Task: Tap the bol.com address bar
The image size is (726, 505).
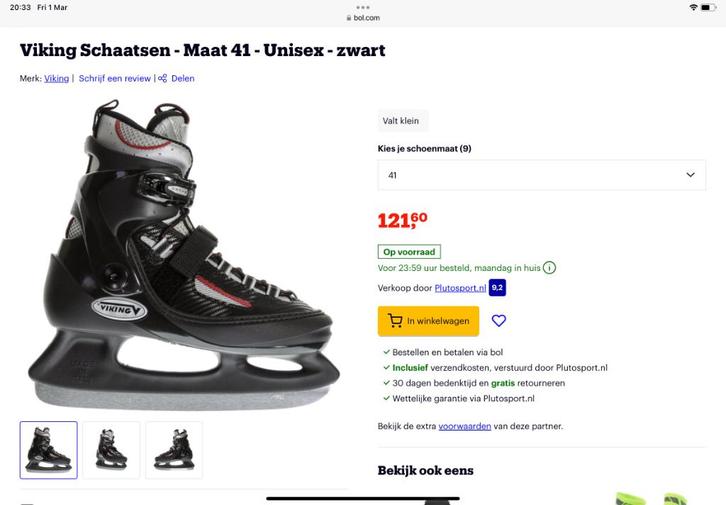Action: 363,18
